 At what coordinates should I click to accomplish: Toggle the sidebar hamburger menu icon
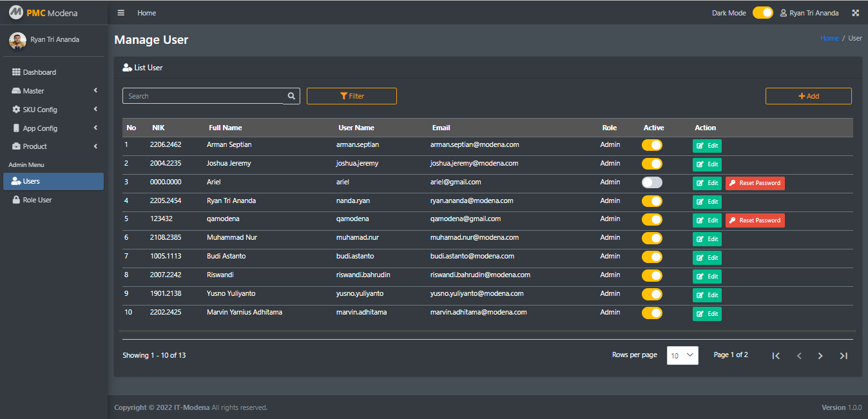pyautogui.click(x=121, y=13)
